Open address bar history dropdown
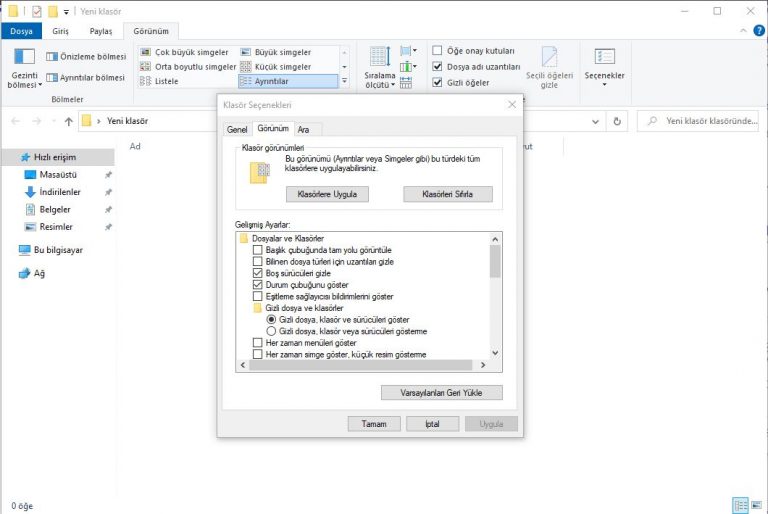 tap(596, 122)
